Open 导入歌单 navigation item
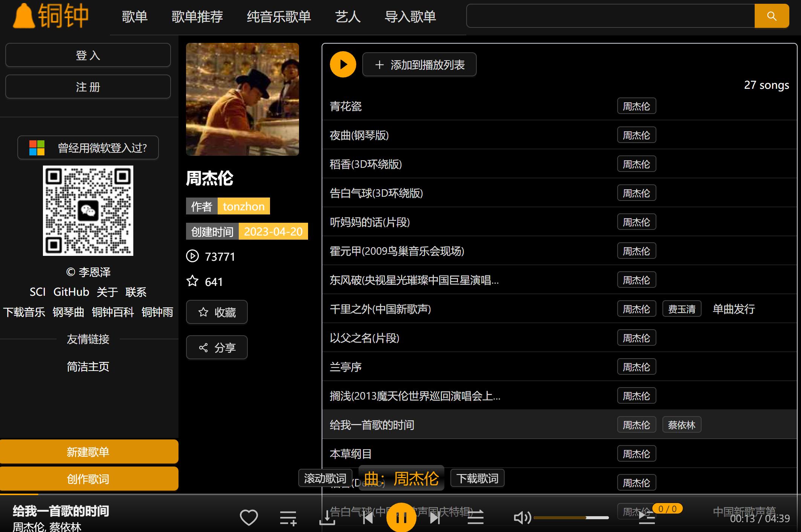This screenshot has width=801, height=532. (x=410, y=17)
